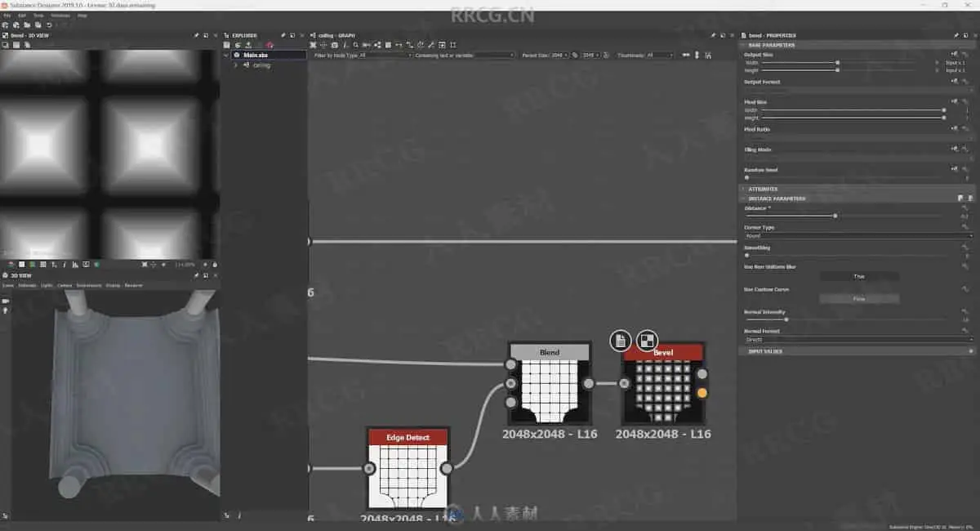The height and width of the screenshot is (531, 980).
Task: Open the Help menu
Action: point(82,16)
